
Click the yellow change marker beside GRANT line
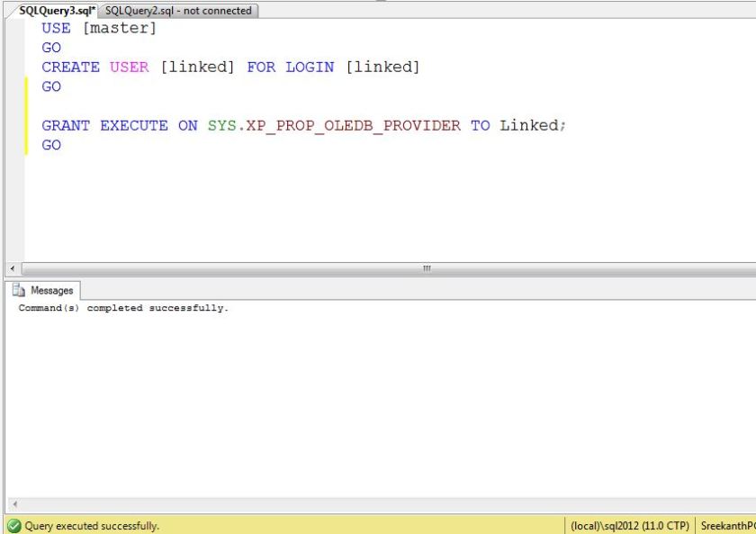pyautogui.click(x=26, y=135)
